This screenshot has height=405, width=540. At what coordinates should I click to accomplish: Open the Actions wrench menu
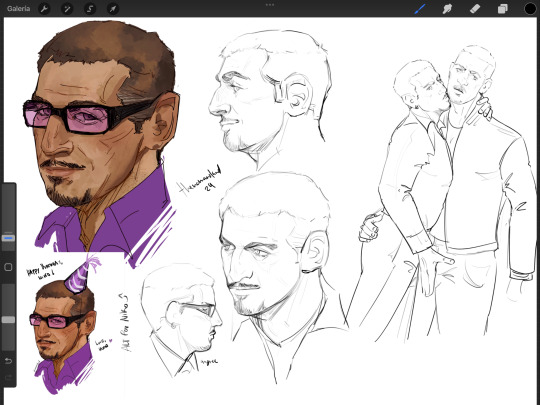click(x=44, y=9)
